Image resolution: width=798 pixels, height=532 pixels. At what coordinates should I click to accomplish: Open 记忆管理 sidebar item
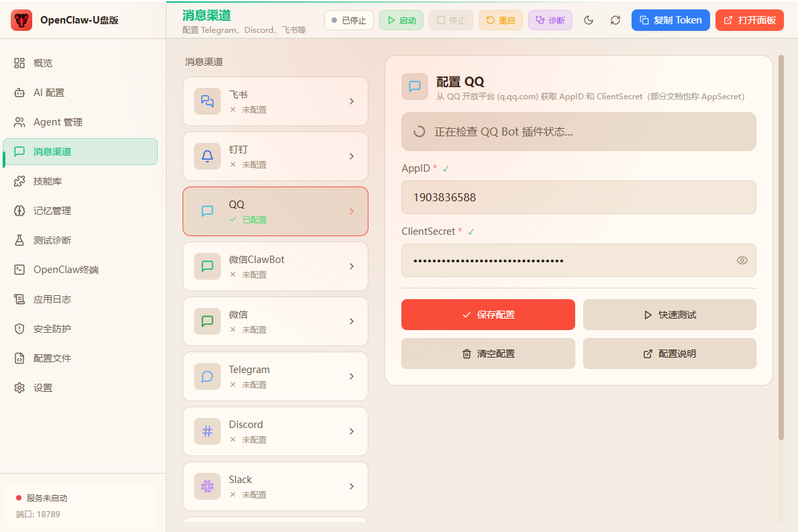81,211
